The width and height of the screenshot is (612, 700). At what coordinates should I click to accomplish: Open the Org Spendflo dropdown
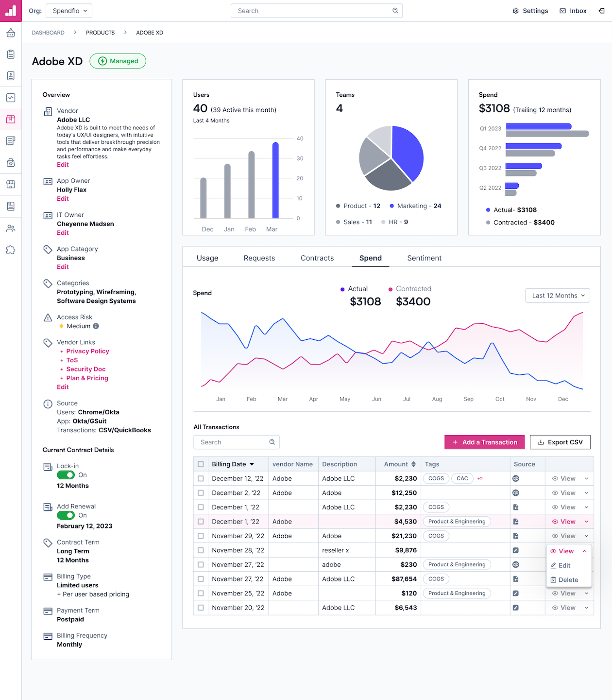pos(69,11)
